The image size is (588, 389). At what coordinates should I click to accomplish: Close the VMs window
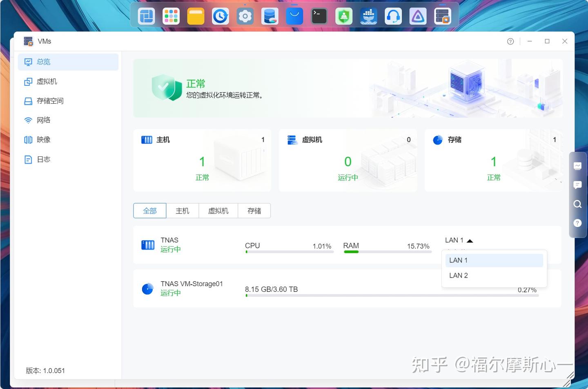pos(565,41)
